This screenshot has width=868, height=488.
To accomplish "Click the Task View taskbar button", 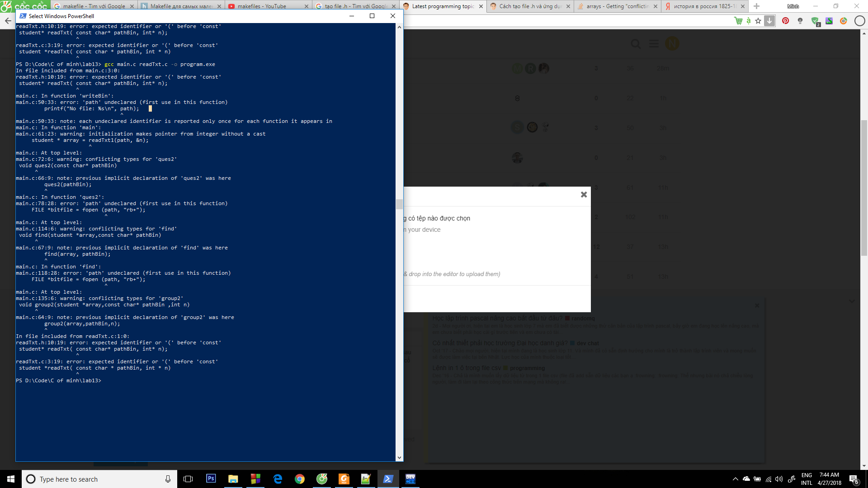I will [188, 479].
